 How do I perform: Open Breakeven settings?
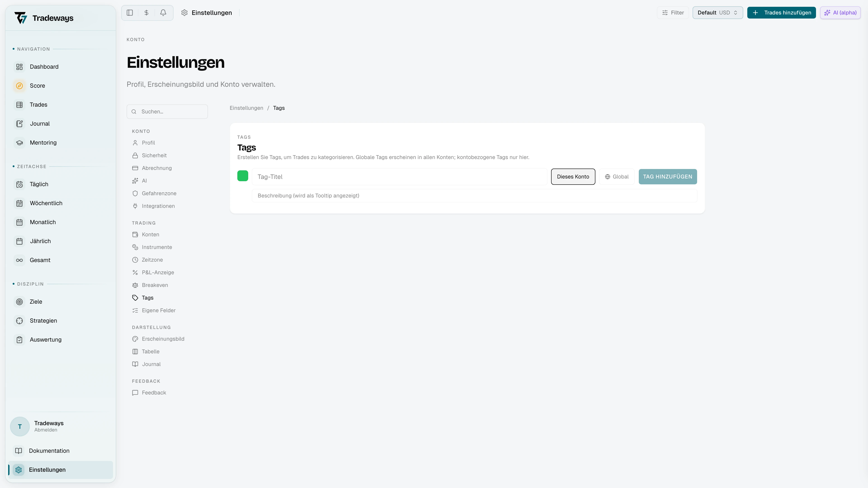click(167, 285)
